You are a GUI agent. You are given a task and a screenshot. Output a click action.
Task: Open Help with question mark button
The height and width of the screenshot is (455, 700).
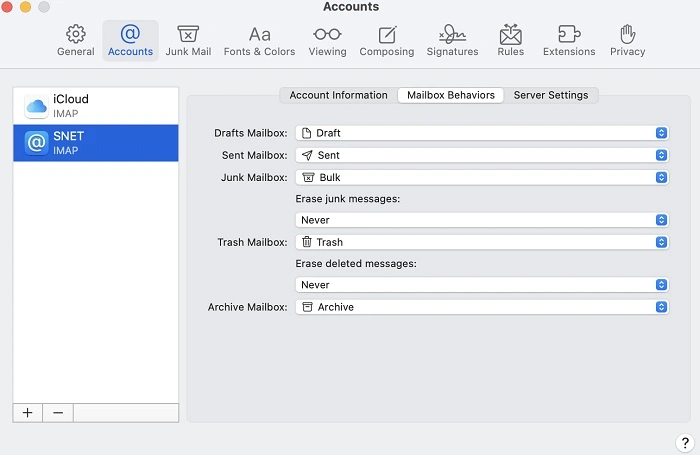coord(685,443)
